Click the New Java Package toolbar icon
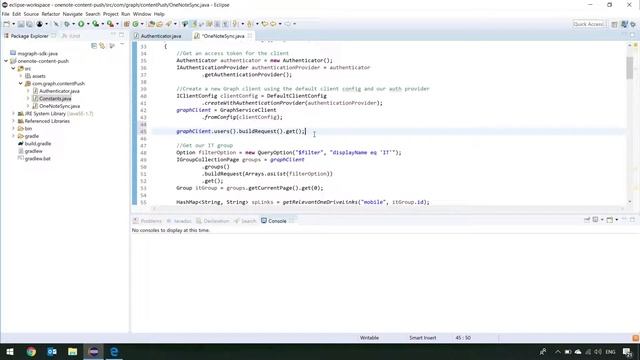 [x=127, y=24]
